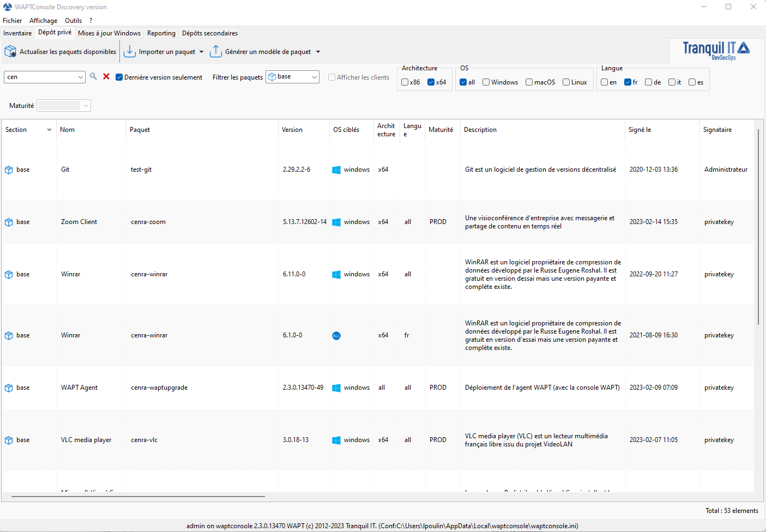Check the it language checkbox
Image resolution: width=766 pixels, height=532 pixels.
pyautogui.click(x=672, y=82)
